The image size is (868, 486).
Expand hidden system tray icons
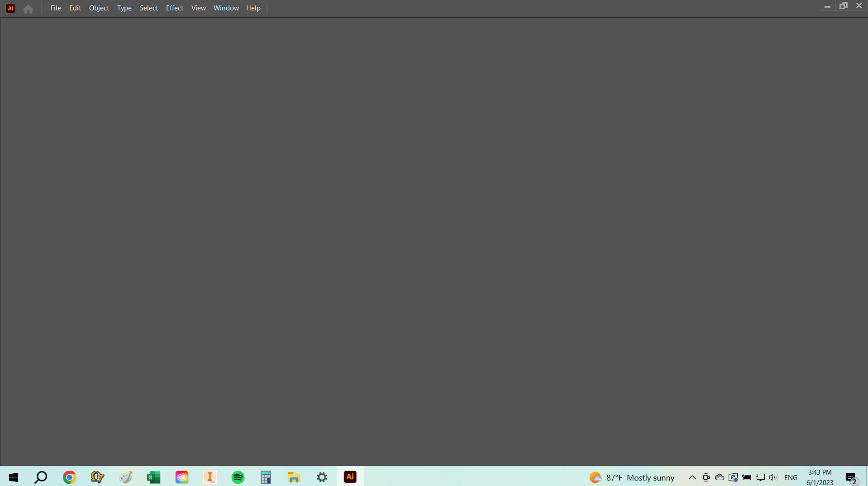click(692, 477)
